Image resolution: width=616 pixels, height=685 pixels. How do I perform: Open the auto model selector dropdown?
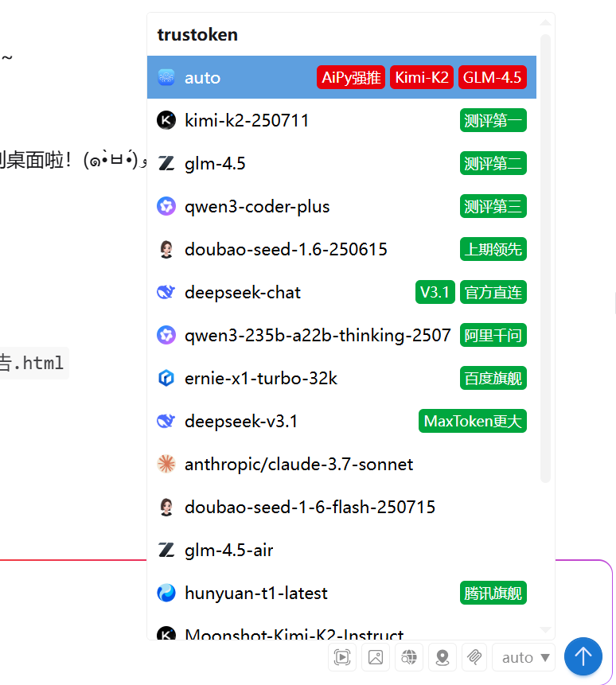524,657
